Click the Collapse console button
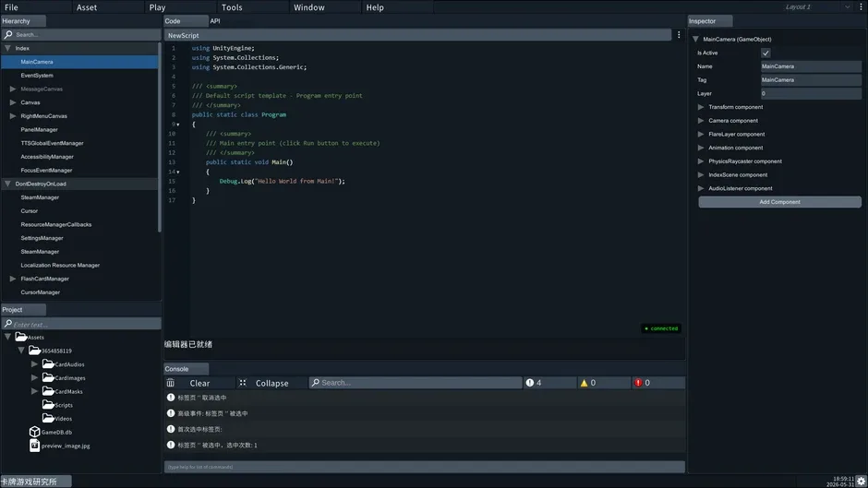Image resolution: width=868 pixels, height=488 pixels. [x=271, y=383]
